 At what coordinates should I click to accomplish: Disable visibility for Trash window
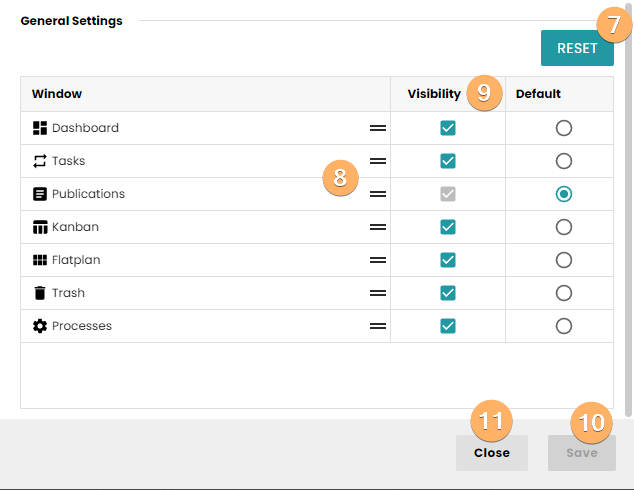click(448, 293)
